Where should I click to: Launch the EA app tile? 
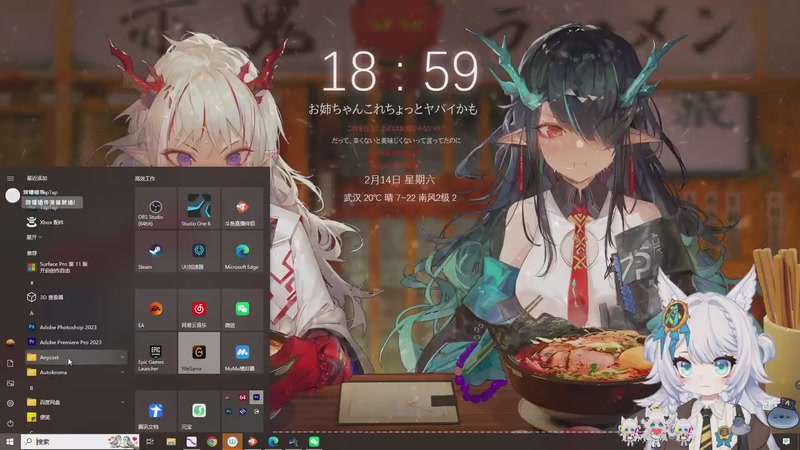[x=156, y=309]
